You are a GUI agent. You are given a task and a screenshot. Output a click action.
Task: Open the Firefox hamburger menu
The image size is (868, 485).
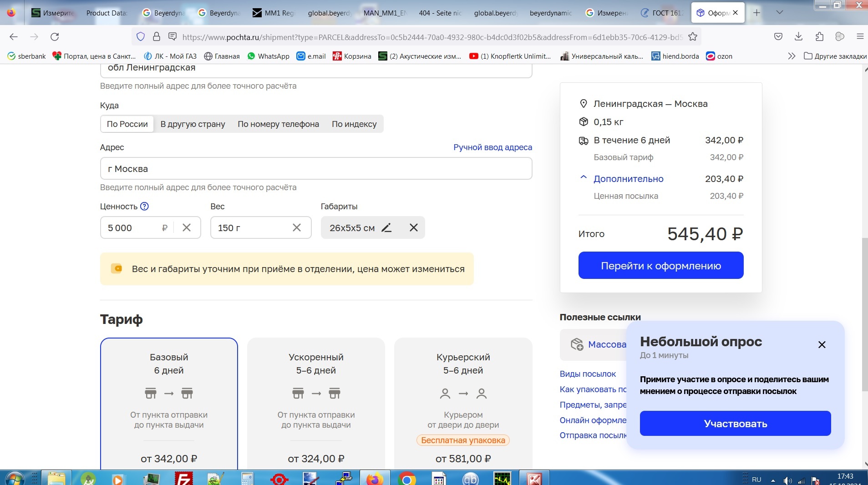pyautogui.click(x=860, y=37)
